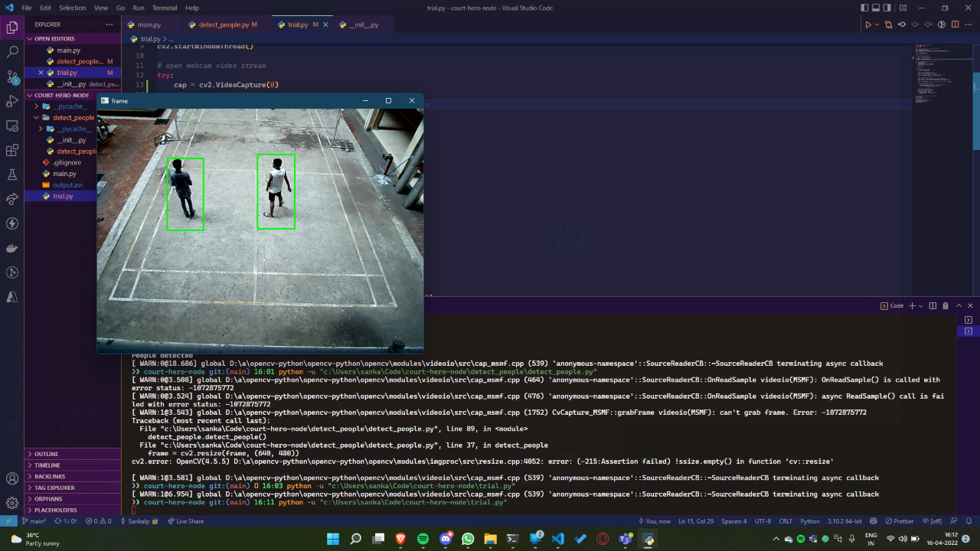Switch to the detect_people.py tab
The image size is (980, 551).
[223, 24]
